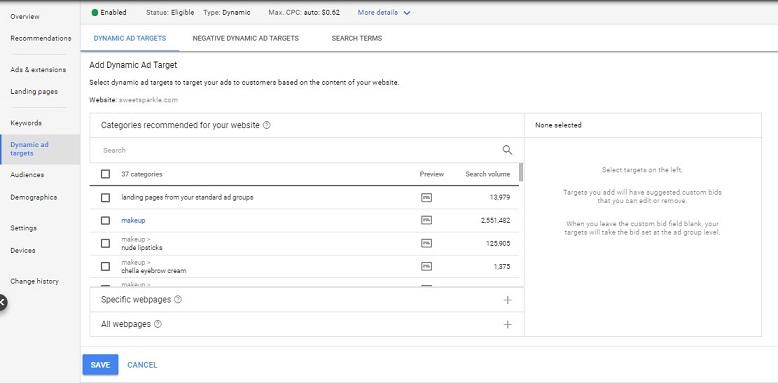This screenshot has width=778, height=383.
Task: Check the select-all 37 categories checkbox
Action: click(105, 174)
